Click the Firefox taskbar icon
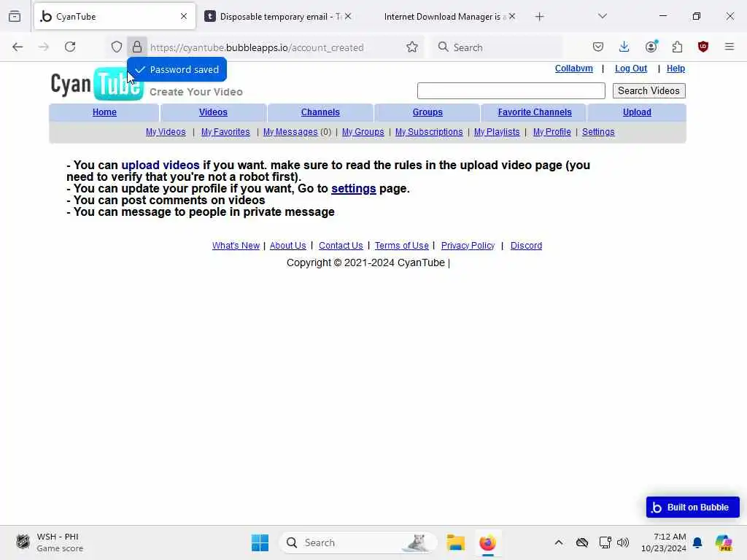 click(x=487, y=542)
